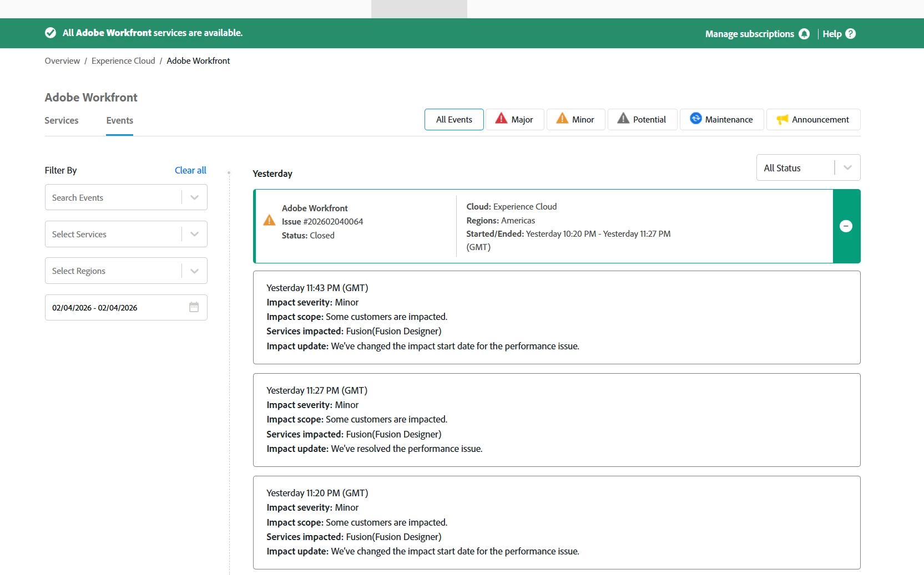The width and height of the screenshot is (924, 575).
Task: Switch to the Services tab
Action: tap(62, 120)
